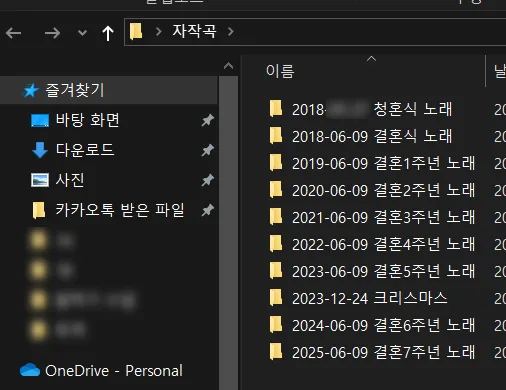Click folder icon beside 카카오톡 받은 파일
This screenshot has height=390, width=506.
[39, 210]
